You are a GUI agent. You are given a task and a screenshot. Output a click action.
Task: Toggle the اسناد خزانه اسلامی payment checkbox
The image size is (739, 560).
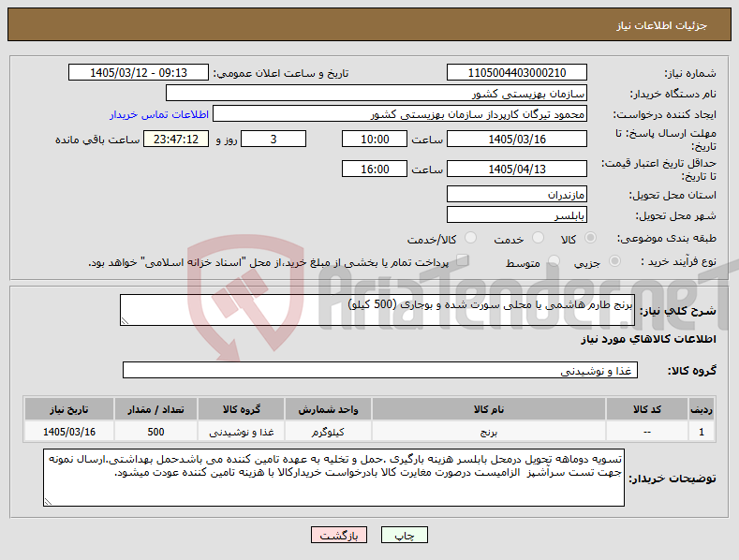(463, 260)
